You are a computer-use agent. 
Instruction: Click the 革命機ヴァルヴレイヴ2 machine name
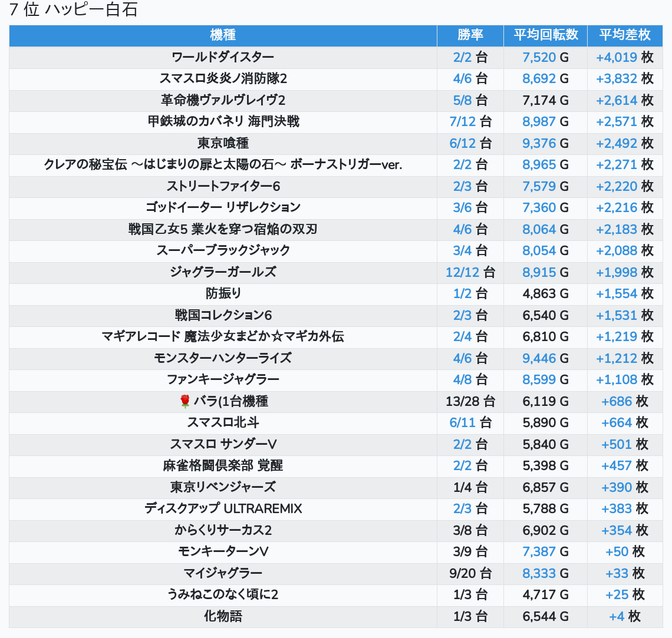[223, 100]
